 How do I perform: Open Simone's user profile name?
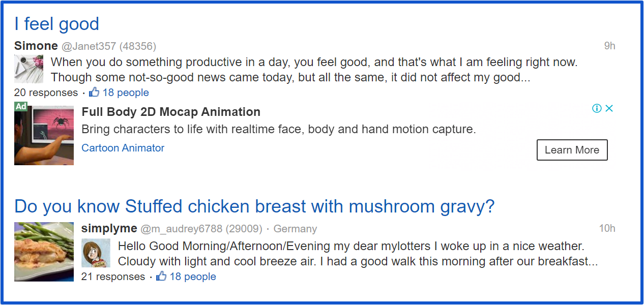[x=36, y=46]
